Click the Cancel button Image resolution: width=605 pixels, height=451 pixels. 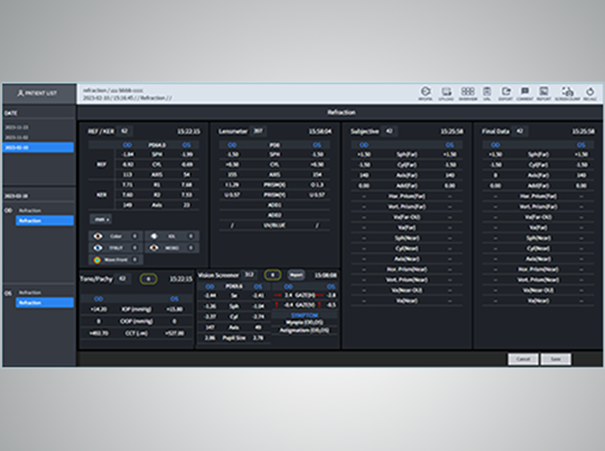pos(523,359)
